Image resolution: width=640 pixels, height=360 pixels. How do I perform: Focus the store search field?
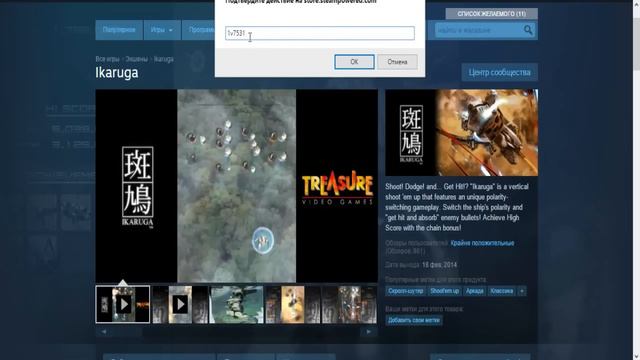tap(479, 31)
